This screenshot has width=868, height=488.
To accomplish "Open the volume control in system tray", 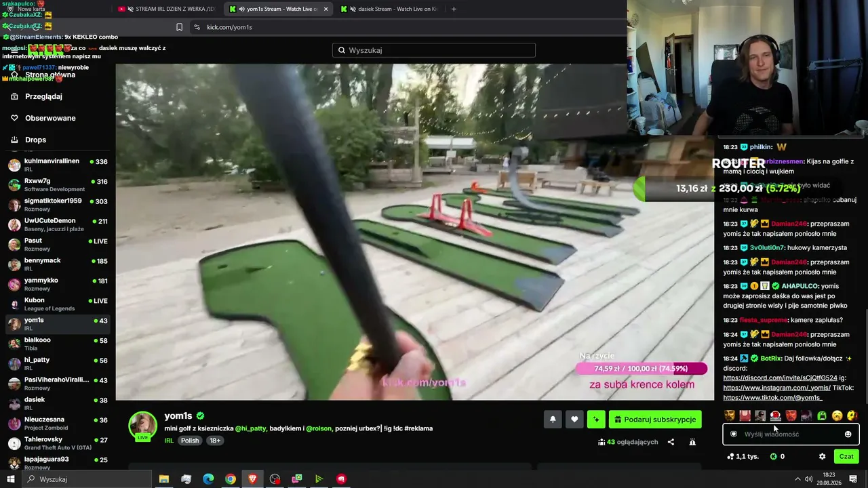I will (x=807, y=479).
